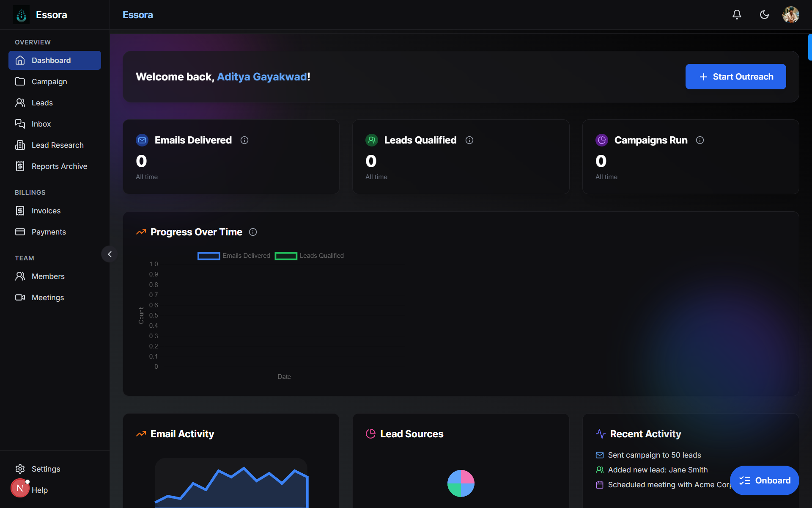Go to Campaign page

tap(55, 82)
